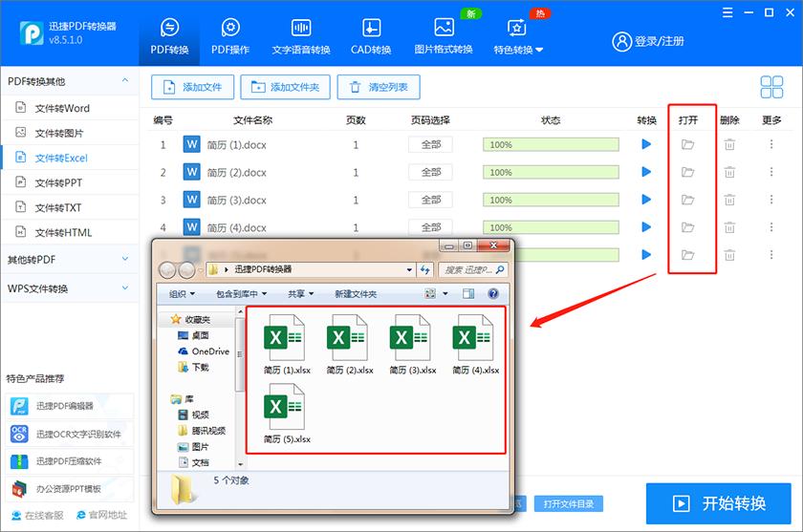Click progress bar of 简历 (1).docx
Viewport: 803px width, 532px height.
pos(551,145)
